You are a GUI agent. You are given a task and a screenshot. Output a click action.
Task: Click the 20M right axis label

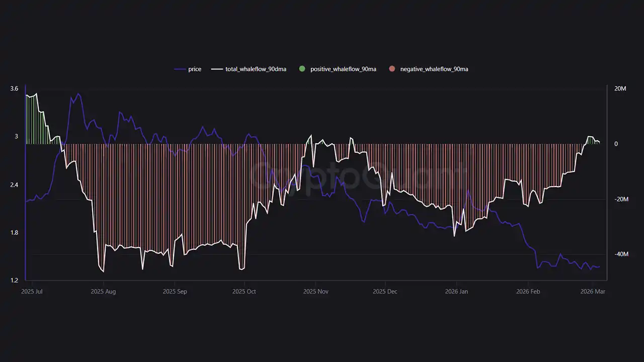pos(620,89)
